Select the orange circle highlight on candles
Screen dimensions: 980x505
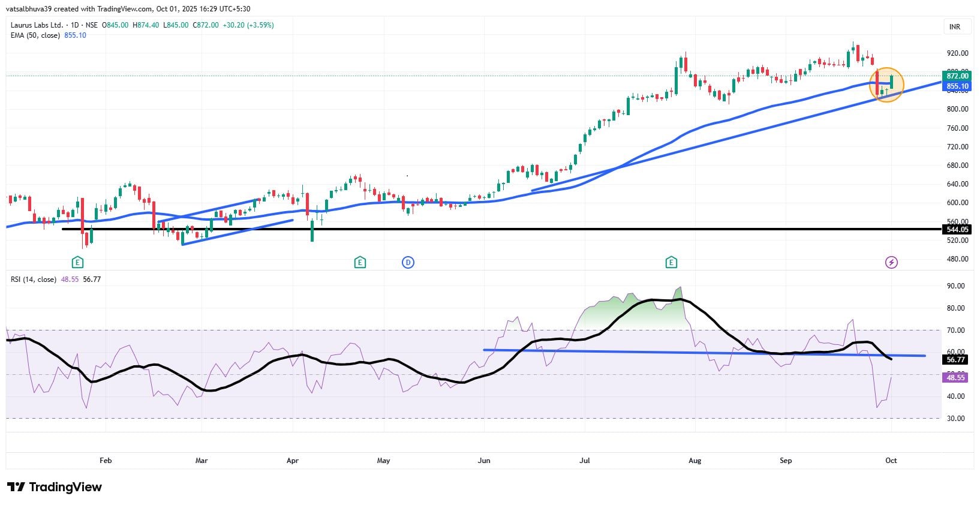(x=886, y=85)
